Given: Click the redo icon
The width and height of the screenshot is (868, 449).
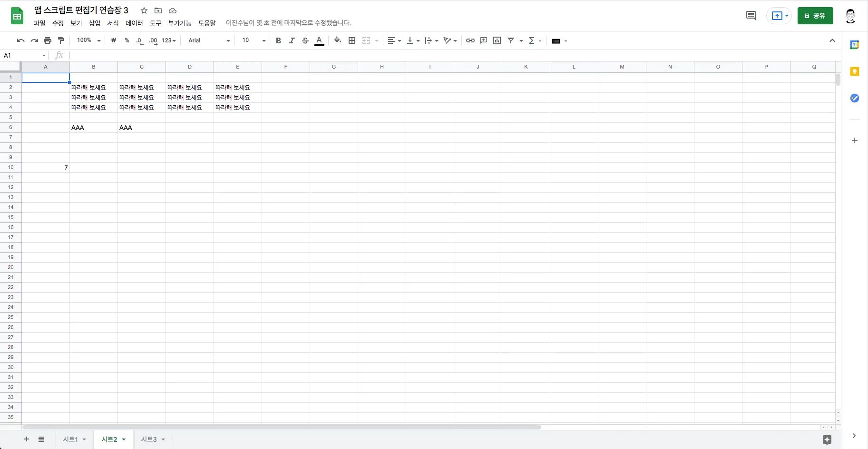Looking at the screenshot, I should pyautogui.click(x=34, y=40).
